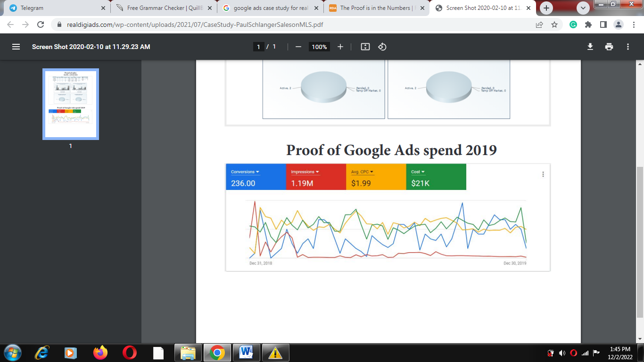Viewport: 644px width, 362px height.
Task: Click the page number input field
Action: click(x=258, y=47)
